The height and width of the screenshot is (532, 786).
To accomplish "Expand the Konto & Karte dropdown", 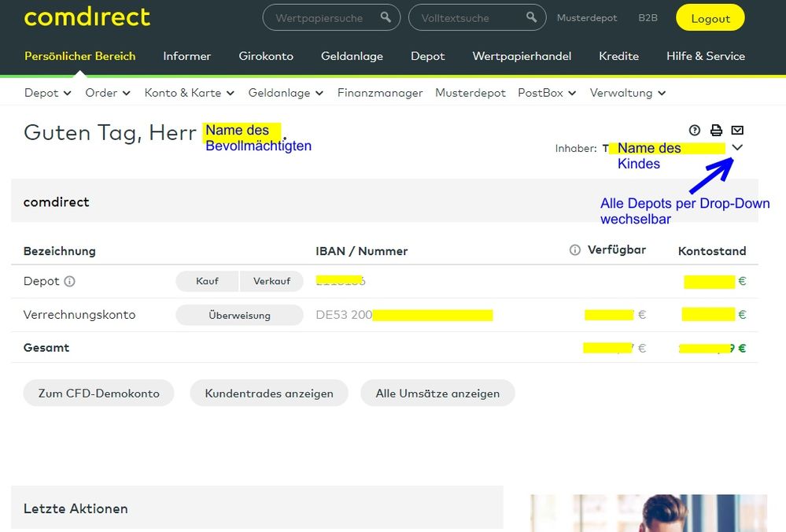I will click(189, 93).
